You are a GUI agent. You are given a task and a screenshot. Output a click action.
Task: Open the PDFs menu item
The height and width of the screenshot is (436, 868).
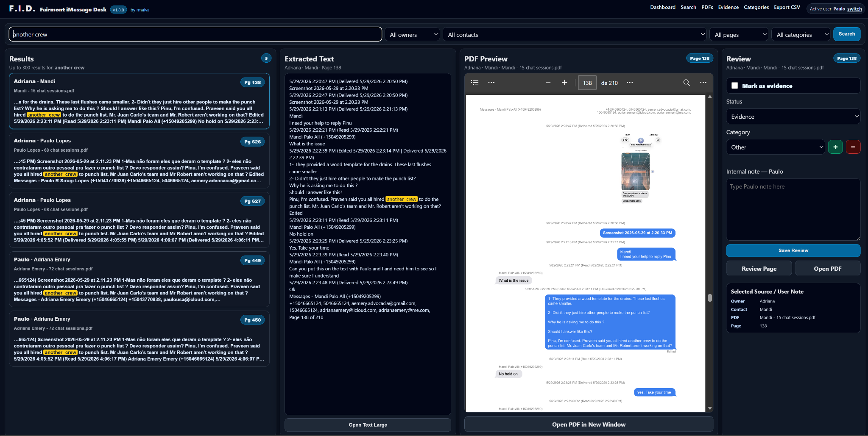(x=707, y=7)
